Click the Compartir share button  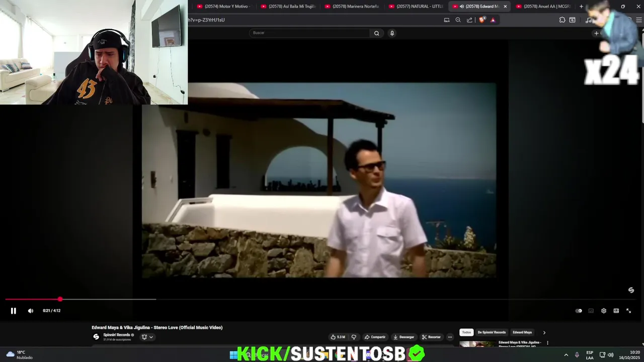(375, 337)
